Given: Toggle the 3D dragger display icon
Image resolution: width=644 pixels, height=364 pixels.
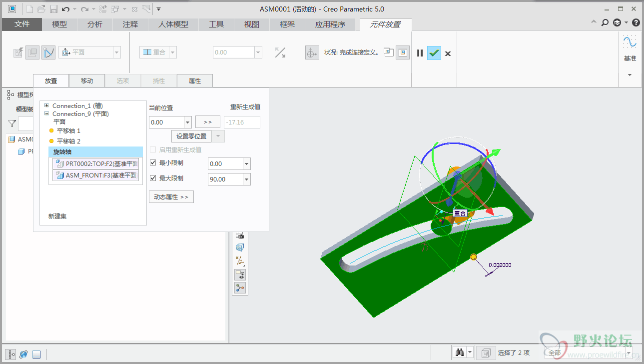Looking at the screenshot, I should (x=312, y=52).
